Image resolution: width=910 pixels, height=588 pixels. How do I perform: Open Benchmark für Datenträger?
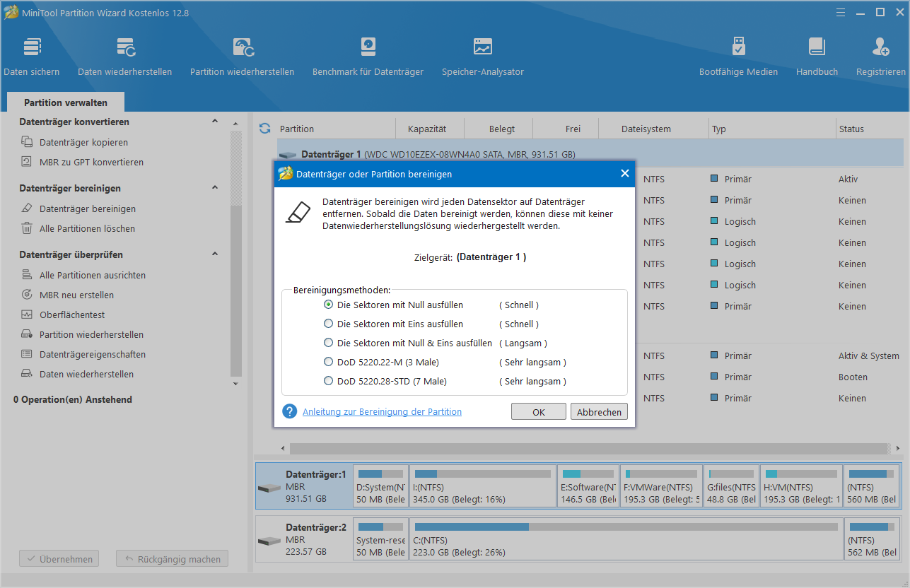[368, 57]
